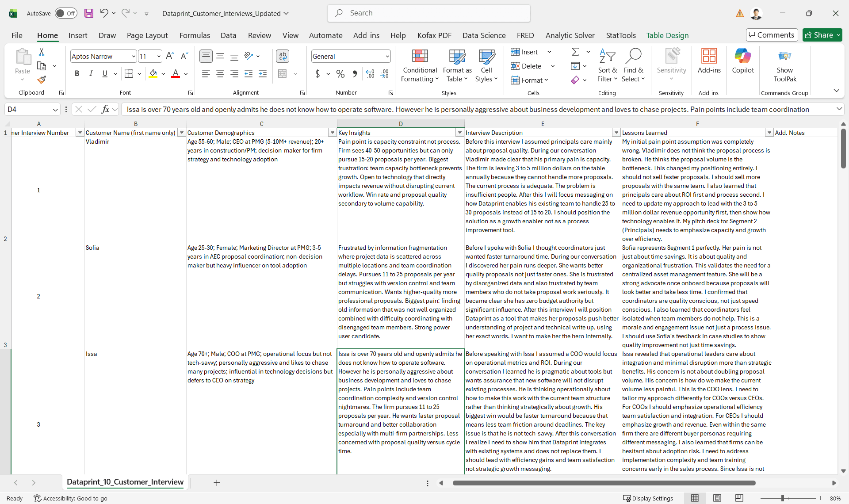Increase font size with larger A icon
The width and height of the screenshot is (849, 504).
[x=170, y=56]
